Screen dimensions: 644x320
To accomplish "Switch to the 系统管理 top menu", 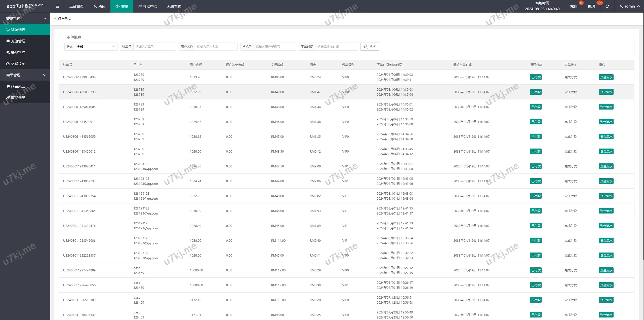I will click(x=174, y=6).
